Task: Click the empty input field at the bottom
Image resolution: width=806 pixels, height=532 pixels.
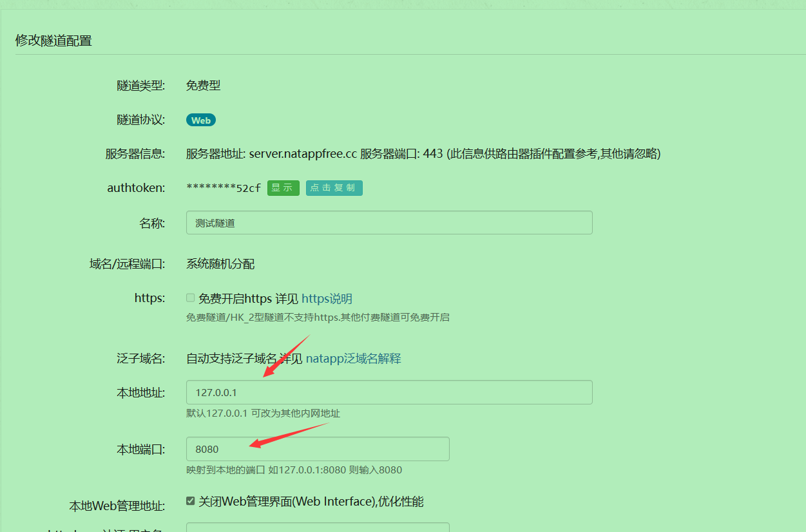Action: coord(318,528)
